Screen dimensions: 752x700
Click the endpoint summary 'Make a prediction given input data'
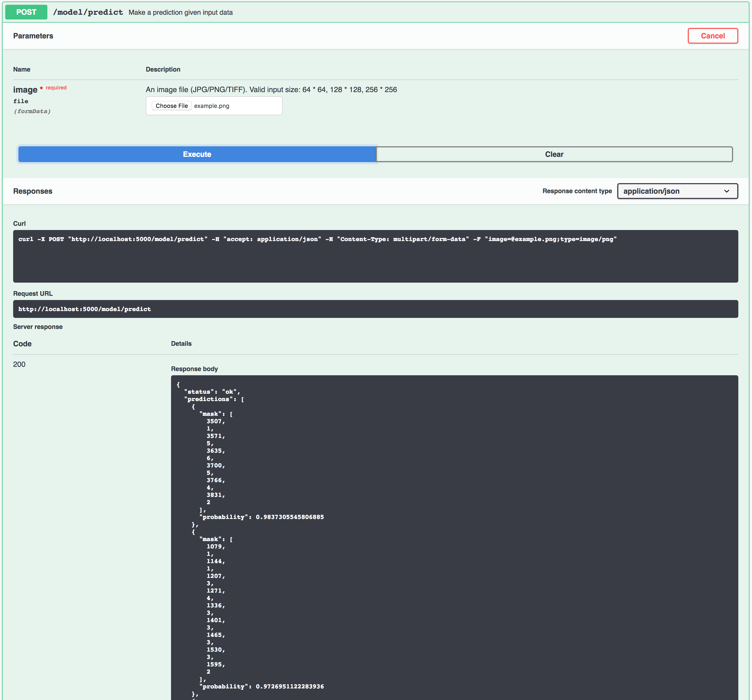coord(181,12)
